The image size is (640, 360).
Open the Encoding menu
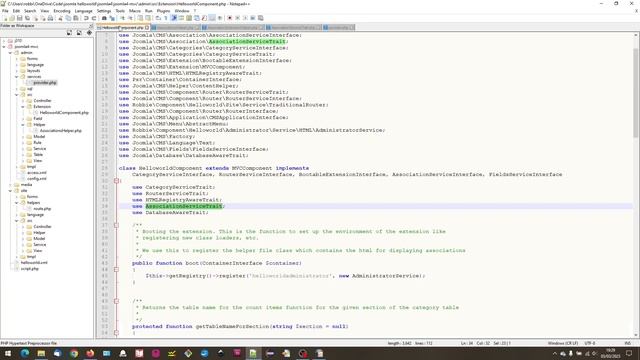[62, 11]
